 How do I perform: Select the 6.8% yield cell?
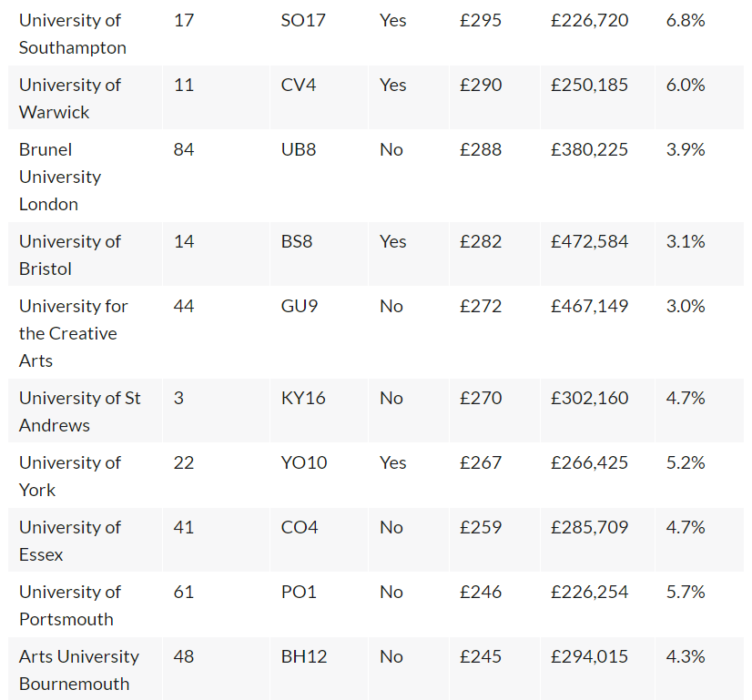(x=699, y=34)
